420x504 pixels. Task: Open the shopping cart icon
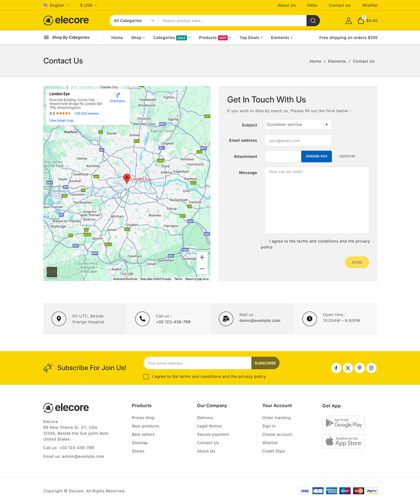[361, 20]
